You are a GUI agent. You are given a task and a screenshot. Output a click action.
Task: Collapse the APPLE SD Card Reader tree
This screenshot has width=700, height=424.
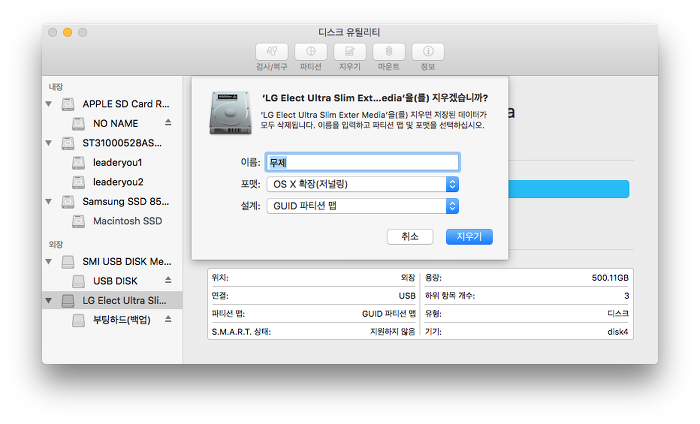tap(49, 104)
